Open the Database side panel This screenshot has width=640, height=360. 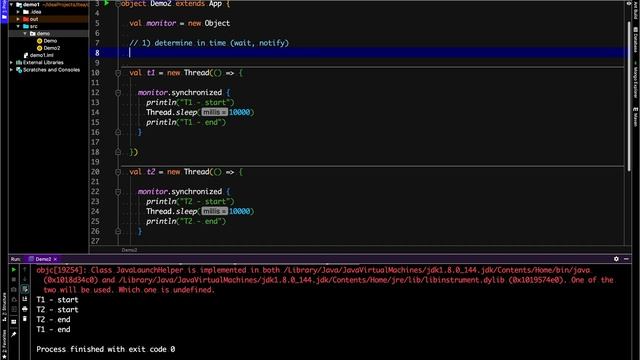click(636, 40)
